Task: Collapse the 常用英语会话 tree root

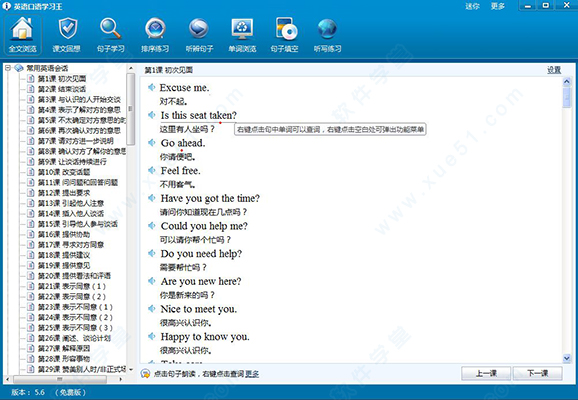Action: [8, 68]
